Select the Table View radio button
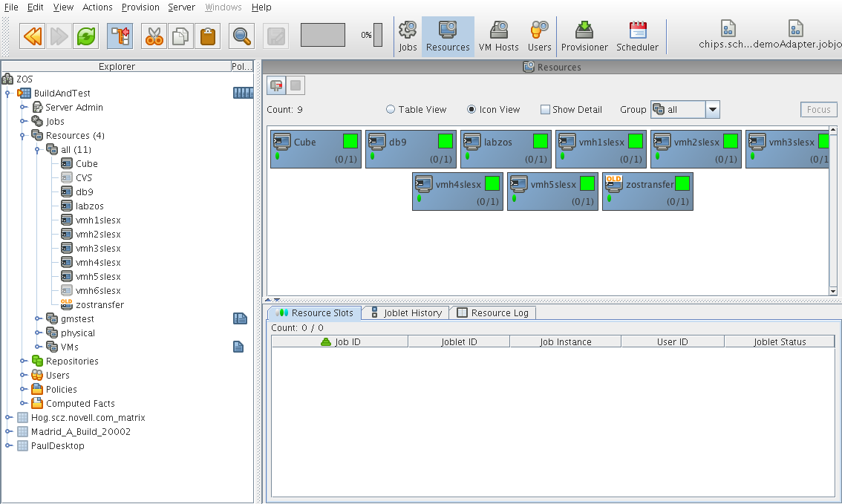Viewport: 842px width, 504px height. [x=391, y=110]
